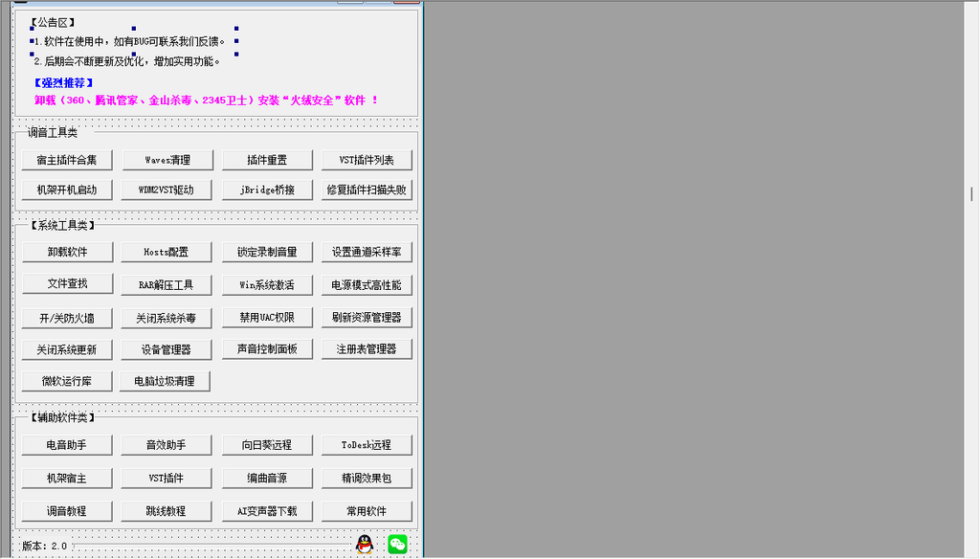Viewport: 980px width, 559px height.
Task: Click the 电脑垃圾清理 button
Action: coord(165,381)
